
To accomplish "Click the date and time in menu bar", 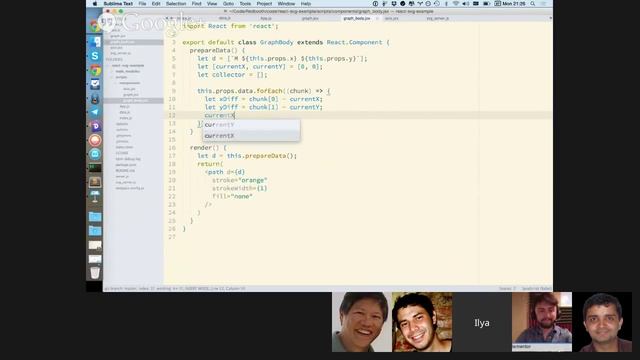I will 514,4.
